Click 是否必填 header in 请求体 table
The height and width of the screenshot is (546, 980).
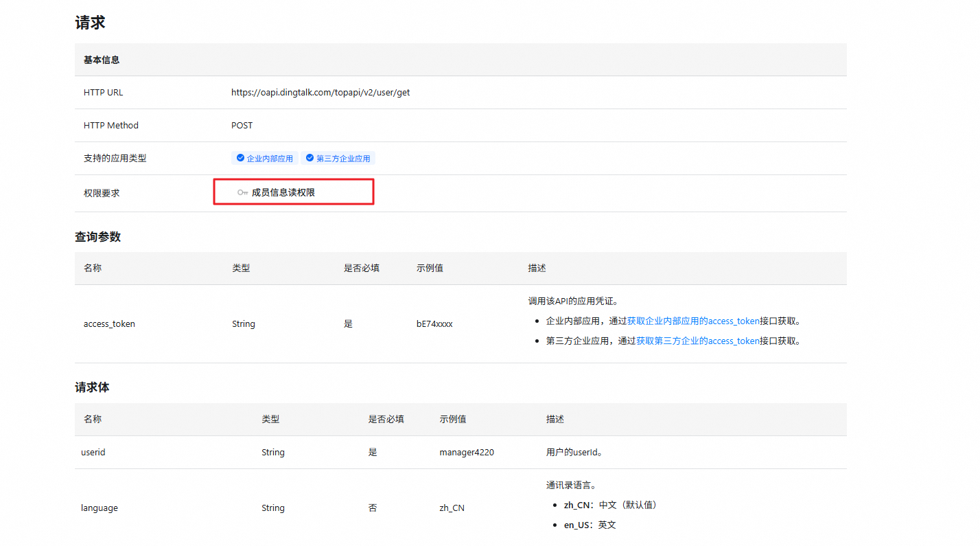coord(386,419)
